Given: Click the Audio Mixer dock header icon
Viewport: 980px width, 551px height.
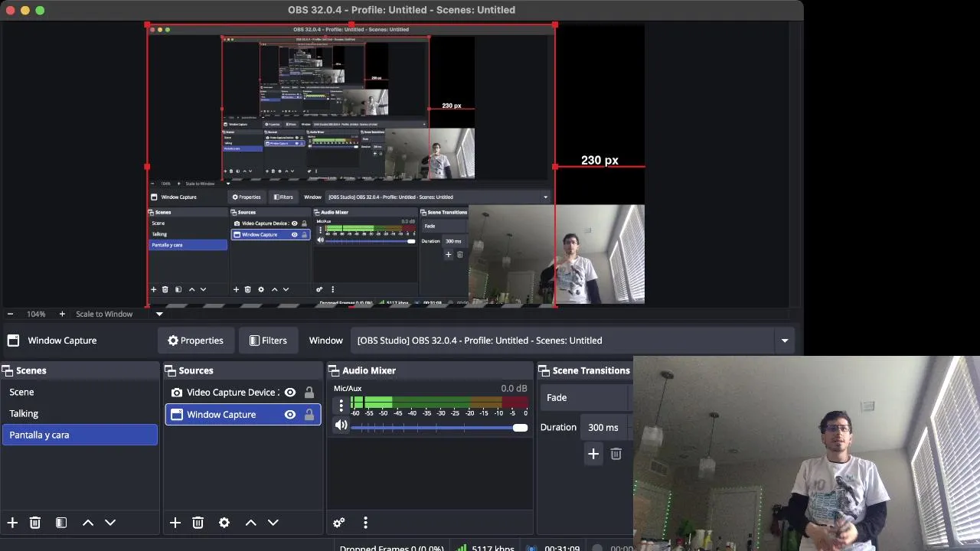Looking at the screenshot, I should pyautogui.click(x=335, y=370).
